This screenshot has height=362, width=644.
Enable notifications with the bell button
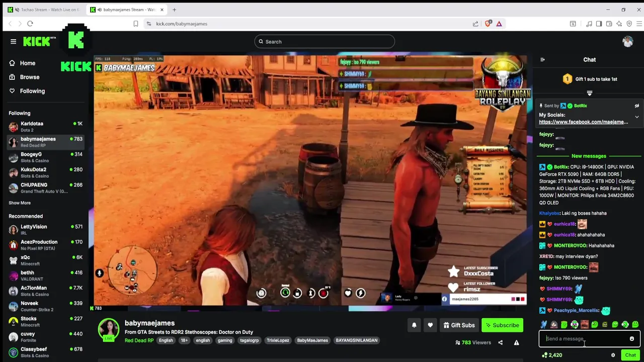pos(414,325)
